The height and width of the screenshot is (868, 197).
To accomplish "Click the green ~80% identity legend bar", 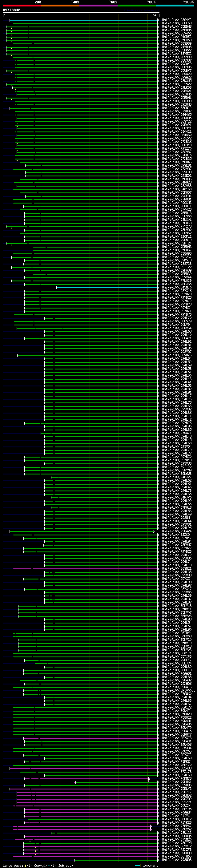I will pyautogui.click(x=137, y=6).
